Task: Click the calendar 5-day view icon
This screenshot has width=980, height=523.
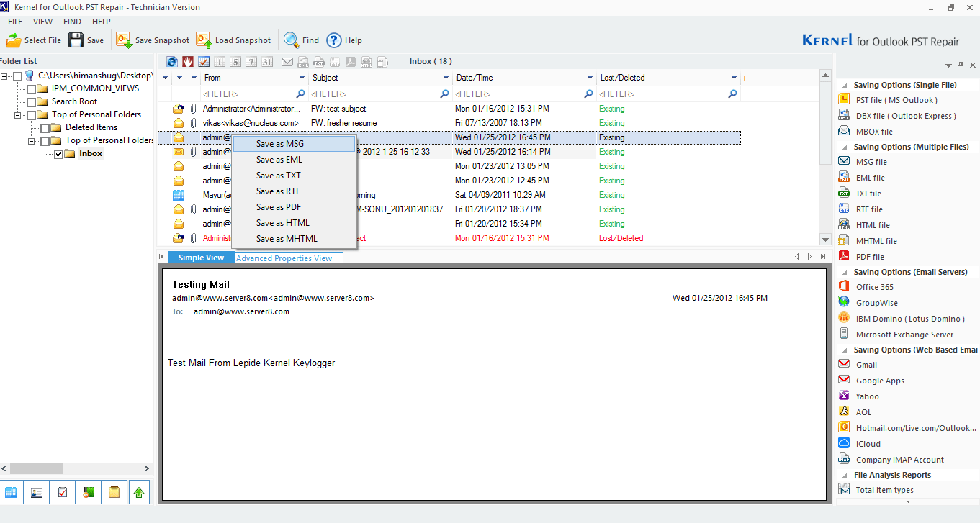Action: (235, 62)
